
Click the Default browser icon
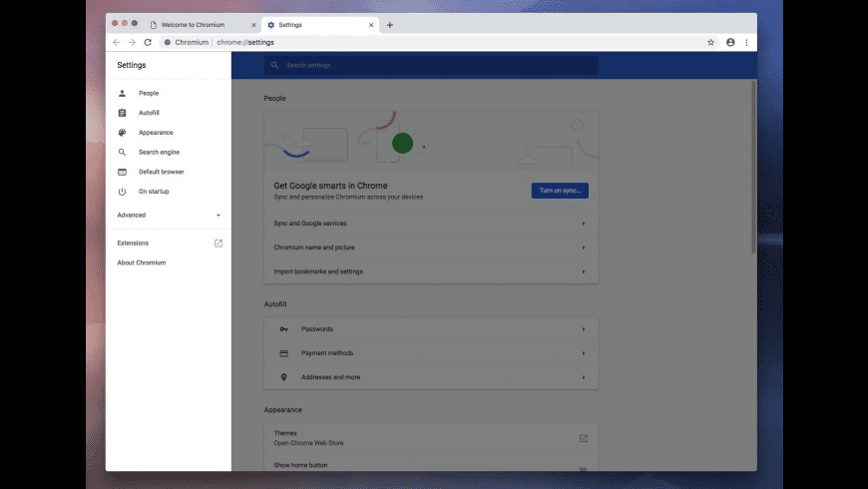[123, 172]
